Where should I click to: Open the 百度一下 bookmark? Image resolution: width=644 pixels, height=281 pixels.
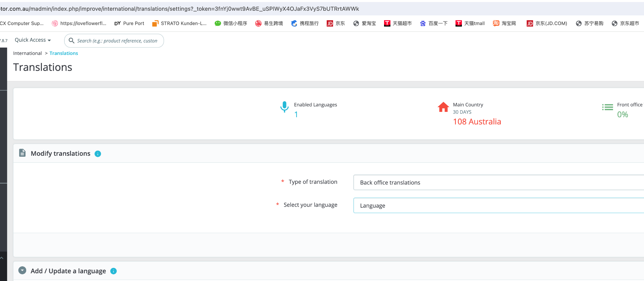pyautogui.click(x=434, y=23)
